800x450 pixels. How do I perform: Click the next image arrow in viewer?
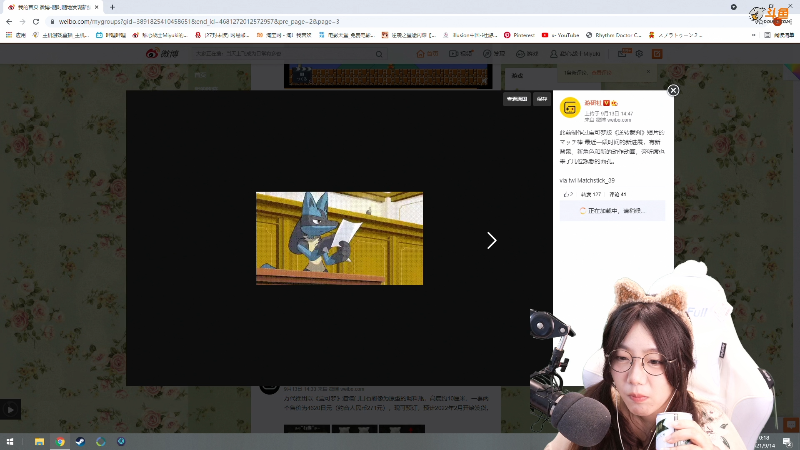(x=491, y=240)
